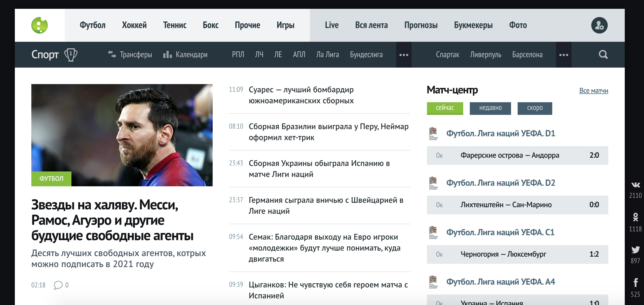This screenshot has width=644, height=305.
Task: Open Вся лента news feed
Action: (x=371, y=25)
